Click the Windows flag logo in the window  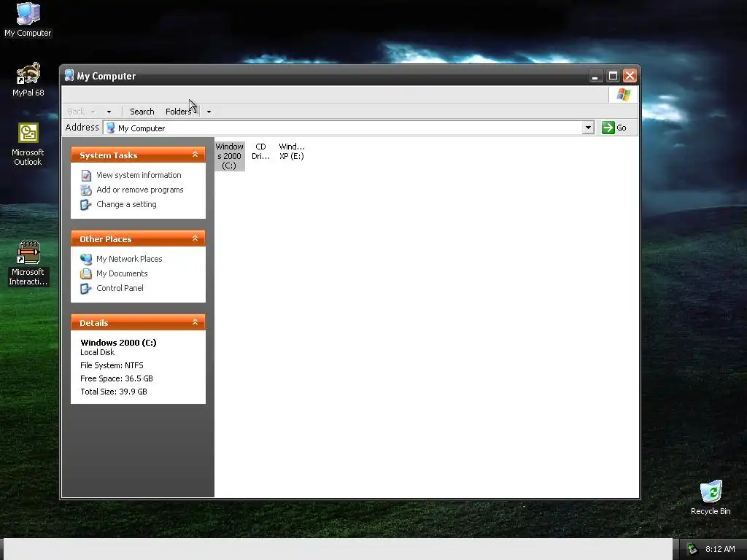click(624, 94)
